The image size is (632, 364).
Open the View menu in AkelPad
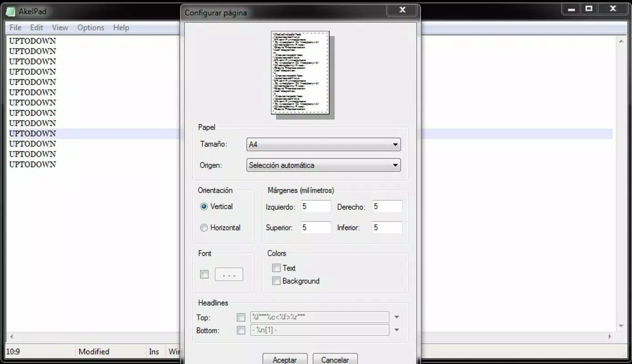60,28
